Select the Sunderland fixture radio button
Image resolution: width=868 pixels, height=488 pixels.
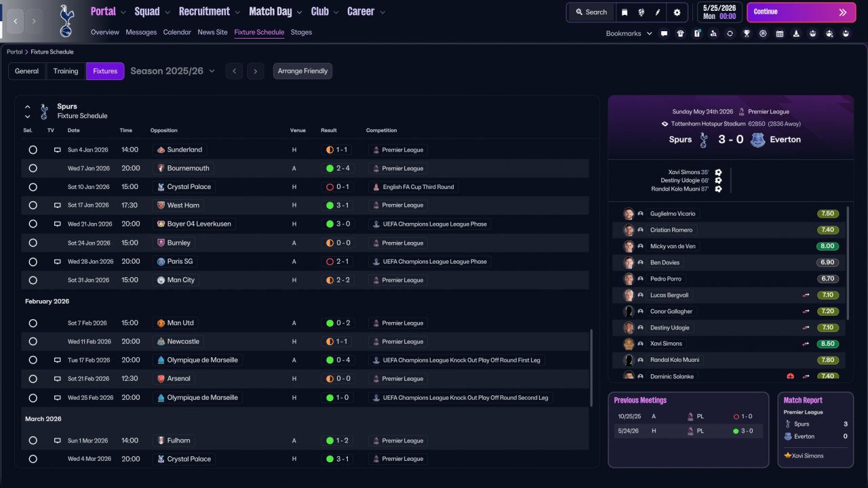point(33,150)
